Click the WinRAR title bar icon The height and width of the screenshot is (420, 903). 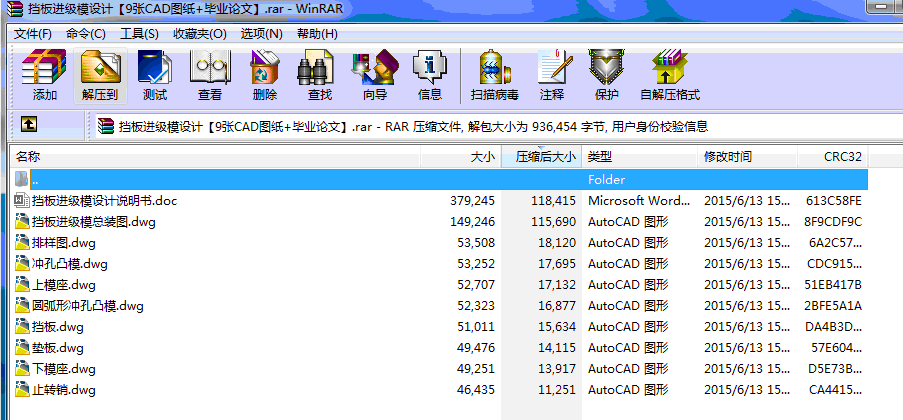pyautogui.click(x=16, y=7)
